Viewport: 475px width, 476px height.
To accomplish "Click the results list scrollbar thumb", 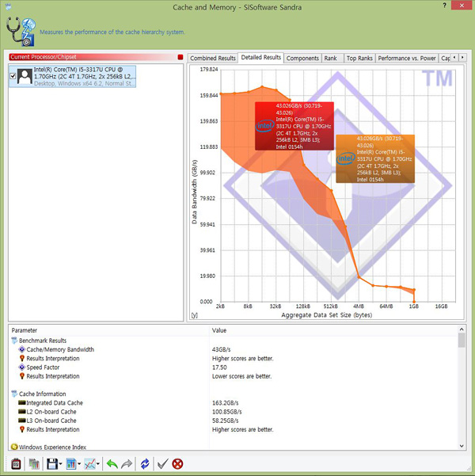I will [x=462, y=341].
